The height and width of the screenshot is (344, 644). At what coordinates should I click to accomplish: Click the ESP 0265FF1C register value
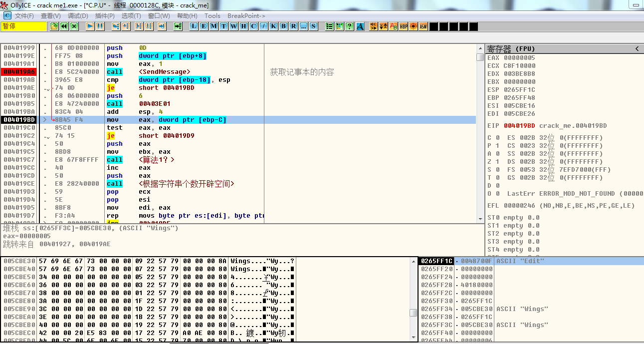pos(519,90)
